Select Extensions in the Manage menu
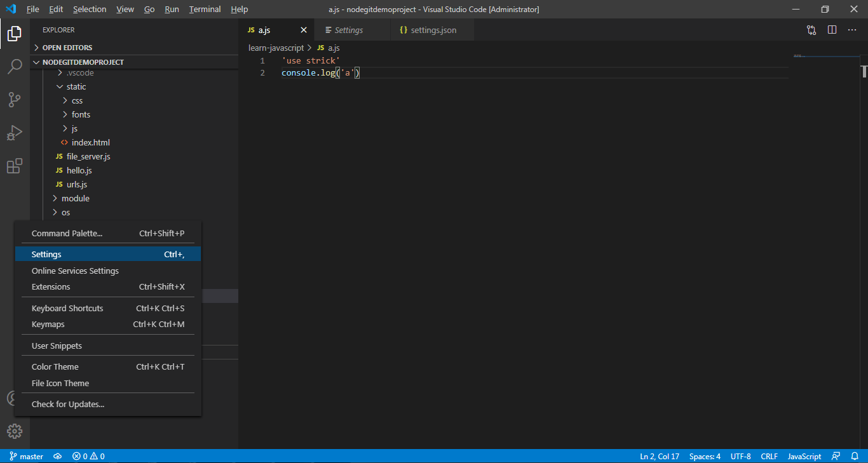Image resolution: width=868 pixels, height=463 pixels. 108,286
